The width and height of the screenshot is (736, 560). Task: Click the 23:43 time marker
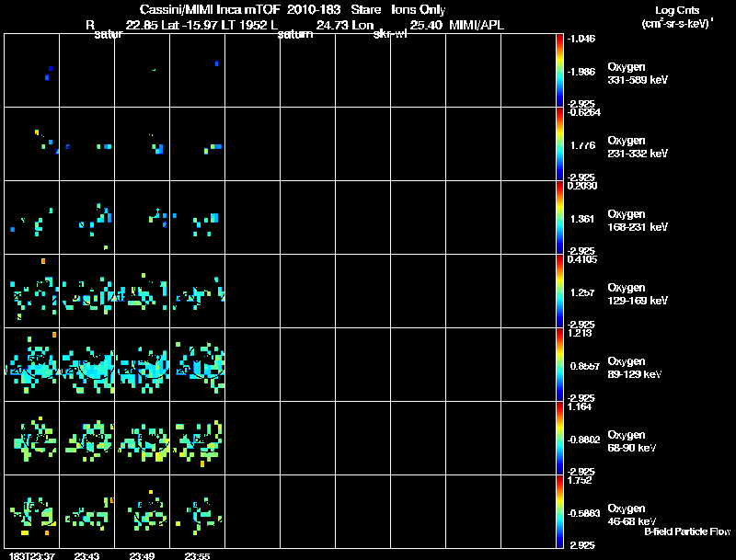point(87,555)
